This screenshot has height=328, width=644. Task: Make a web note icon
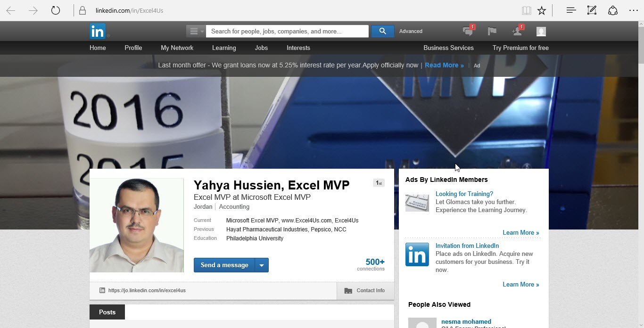point(592,10)
